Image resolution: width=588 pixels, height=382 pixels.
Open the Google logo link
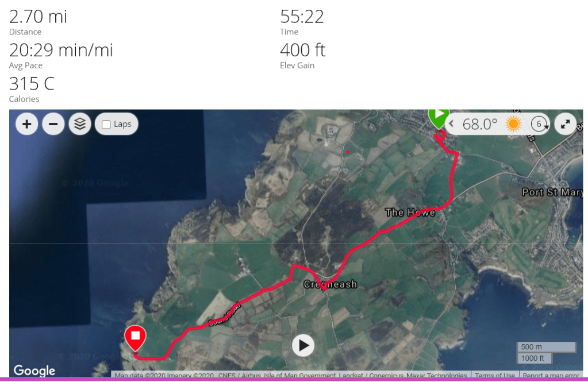[34, 371]
